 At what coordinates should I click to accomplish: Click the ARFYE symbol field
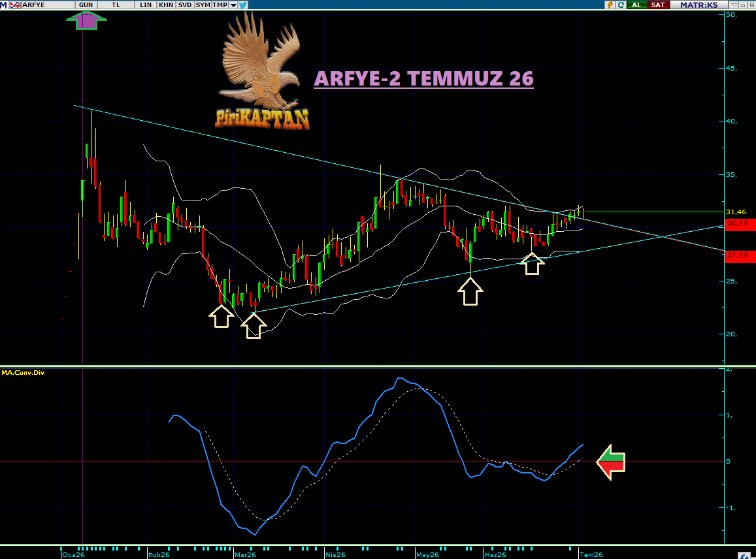tap(48, 5)
